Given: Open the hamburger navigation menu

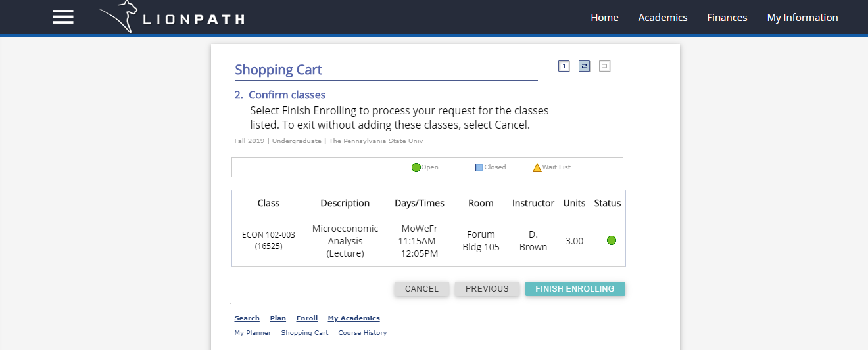Looking at the screenshot, I should (x=63, y=17).
